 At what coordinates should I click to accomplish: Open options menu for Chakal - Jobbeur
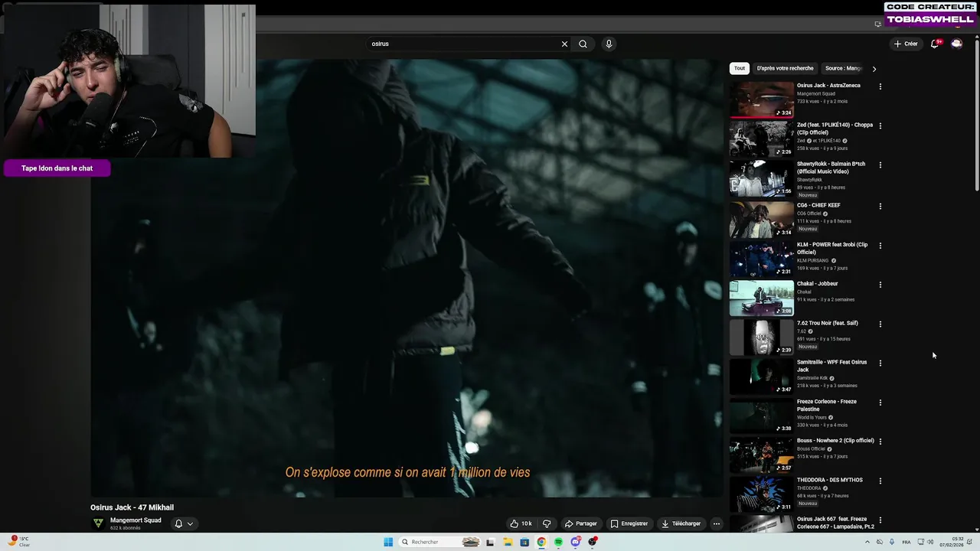coord(880,285)
